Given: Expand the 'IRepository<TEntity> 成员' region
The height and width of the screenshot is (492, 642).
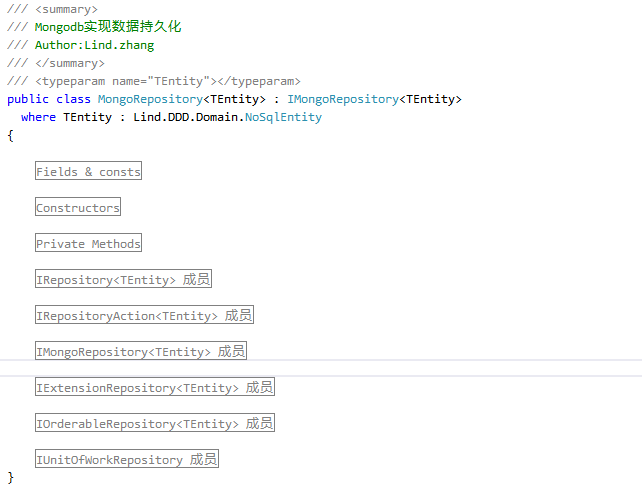Looking at the screenshot, I should (x=123, y=279).
